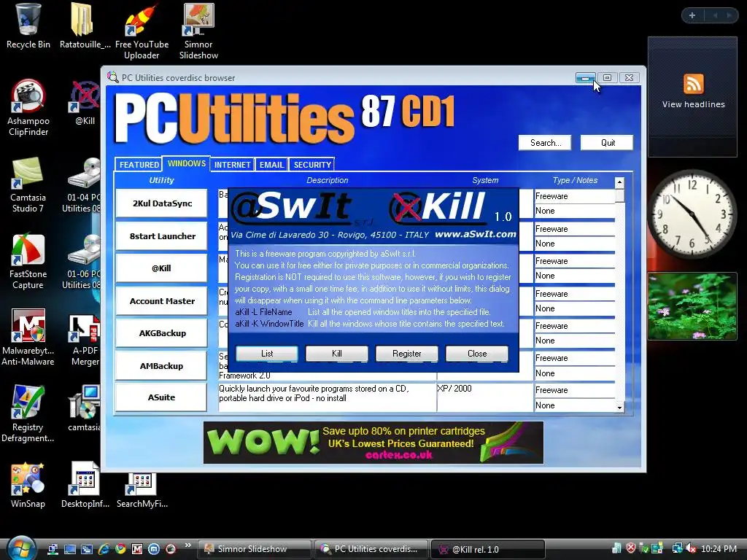Switch to @Kill rel. 1.0 taskbar button
This screenshot has width=747, height=560.
pos(488,549)
